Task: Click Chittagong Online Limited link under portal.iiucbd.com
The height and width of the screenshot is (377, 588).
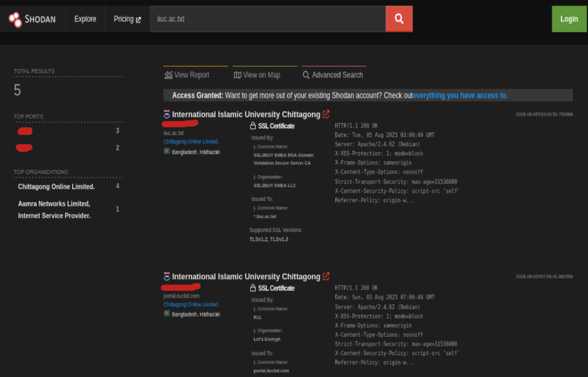Action: pyautogui.click(x=191, y=304)
